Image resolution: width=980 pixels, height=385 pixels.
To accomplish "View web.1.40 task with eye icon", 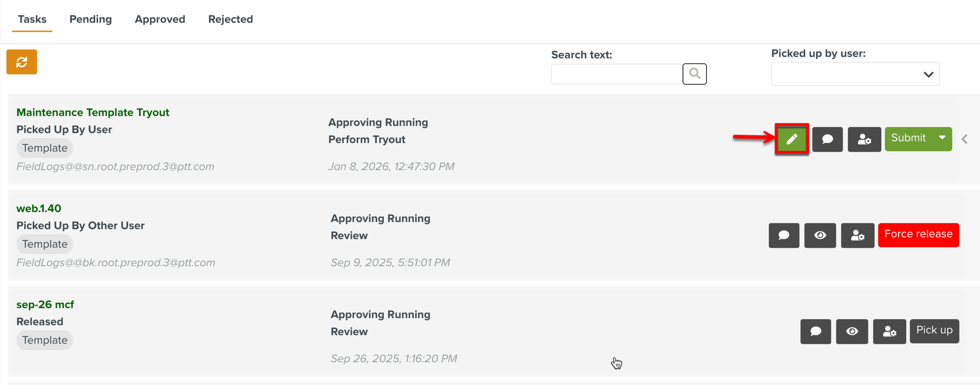I will [x=820, y=235].
